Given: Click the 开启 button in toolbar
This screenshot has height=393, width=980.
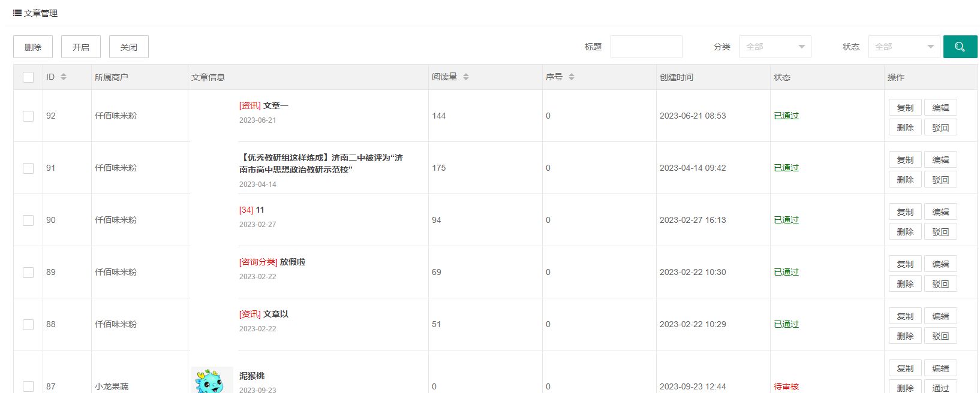Looking at the screenshot, I should [81, 47].
